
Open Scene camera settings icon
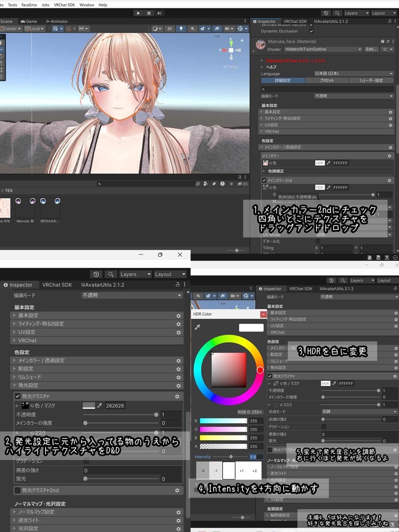coord(230,29)
